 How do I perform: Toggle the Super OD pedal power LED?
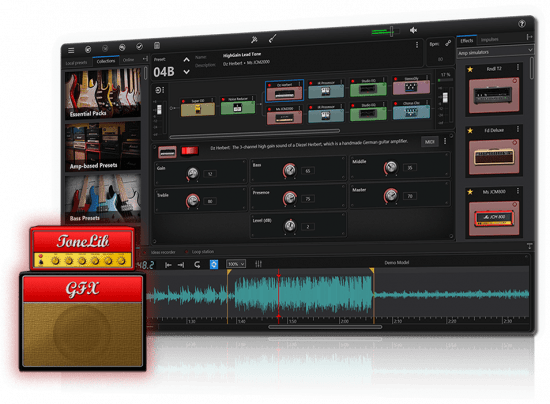183,101
